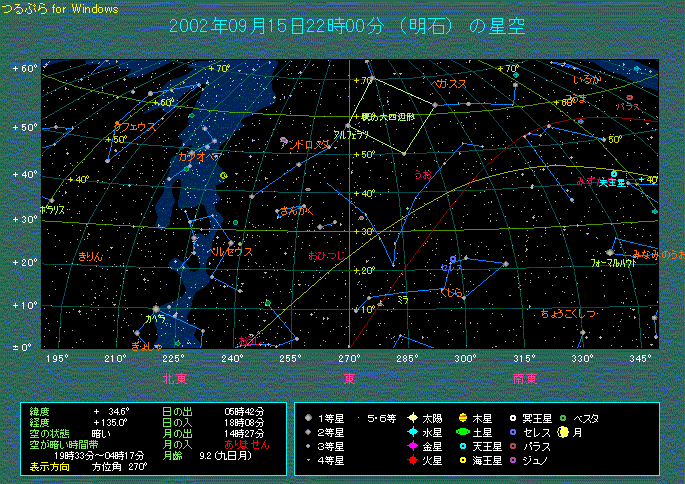Select the green Saturn legend symbol

click(x=463, y=432)
